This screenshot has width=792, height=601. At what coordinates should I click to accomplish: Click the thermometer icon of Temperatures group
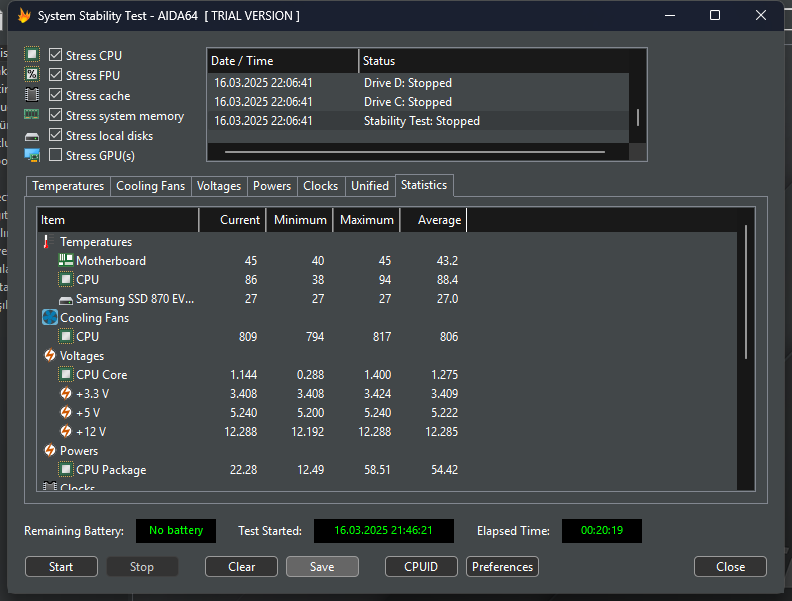46,241
